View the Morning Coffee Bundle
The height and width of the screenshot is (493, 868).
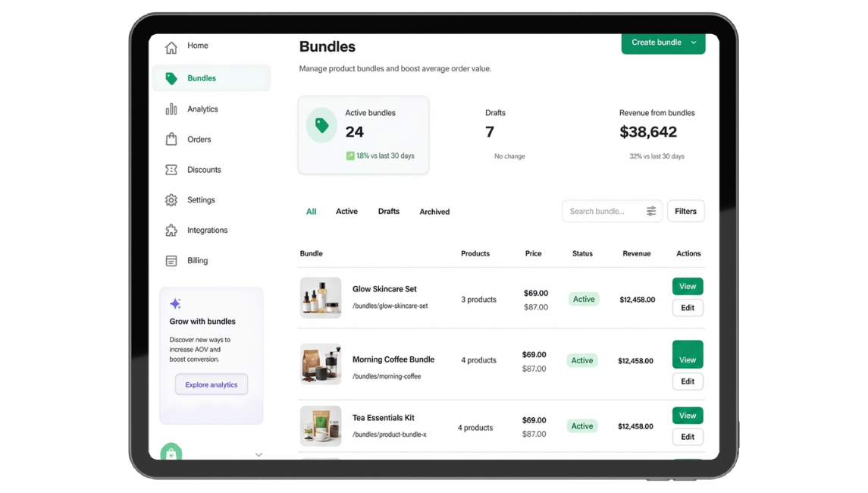click(x=688, y=354)
